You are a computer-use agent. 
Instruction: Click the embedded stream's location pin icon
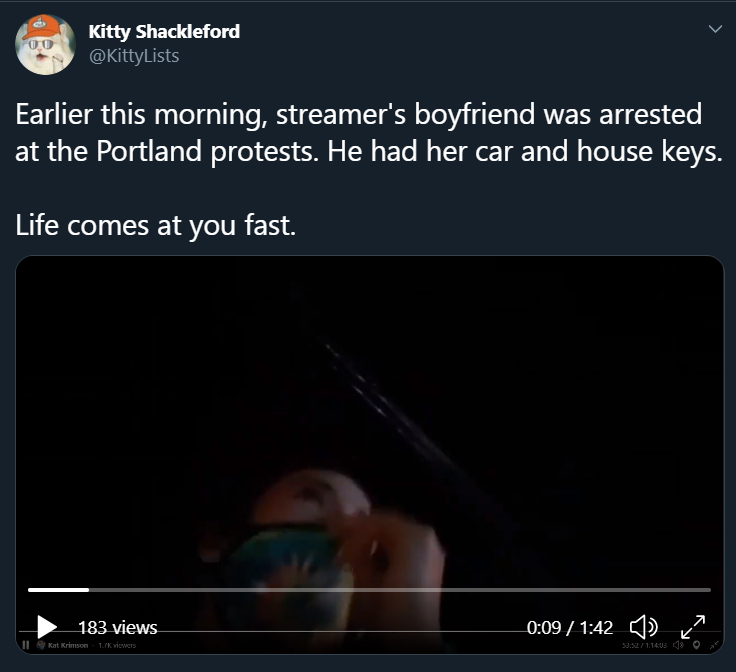(x=697, y=645)
